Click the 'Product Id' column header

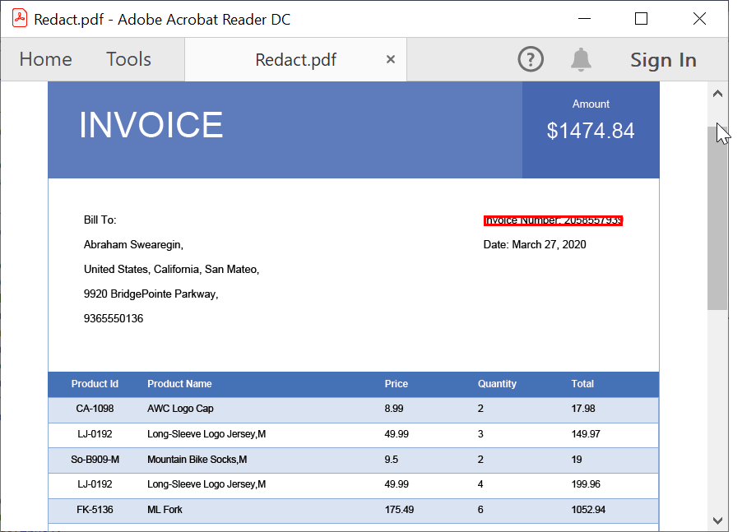95,384
